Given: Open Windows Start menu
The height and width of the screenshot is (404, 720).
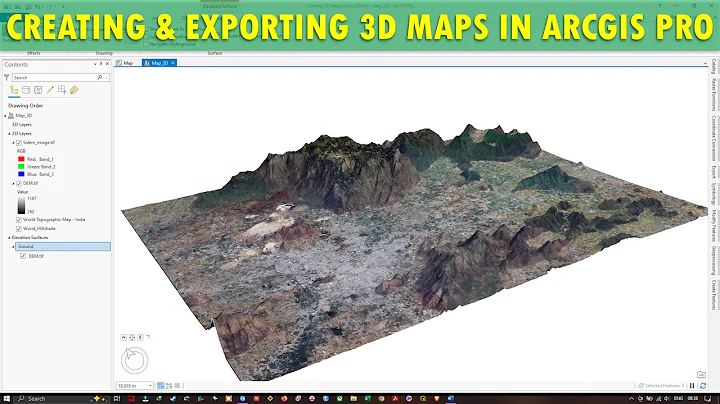Looking at the screenshot, I should pyautogui.click(x=6, y=398).
